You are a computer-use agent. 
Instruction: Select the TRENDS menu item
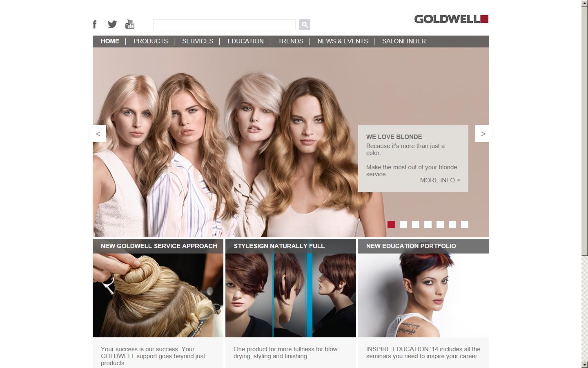coord(290,41)
